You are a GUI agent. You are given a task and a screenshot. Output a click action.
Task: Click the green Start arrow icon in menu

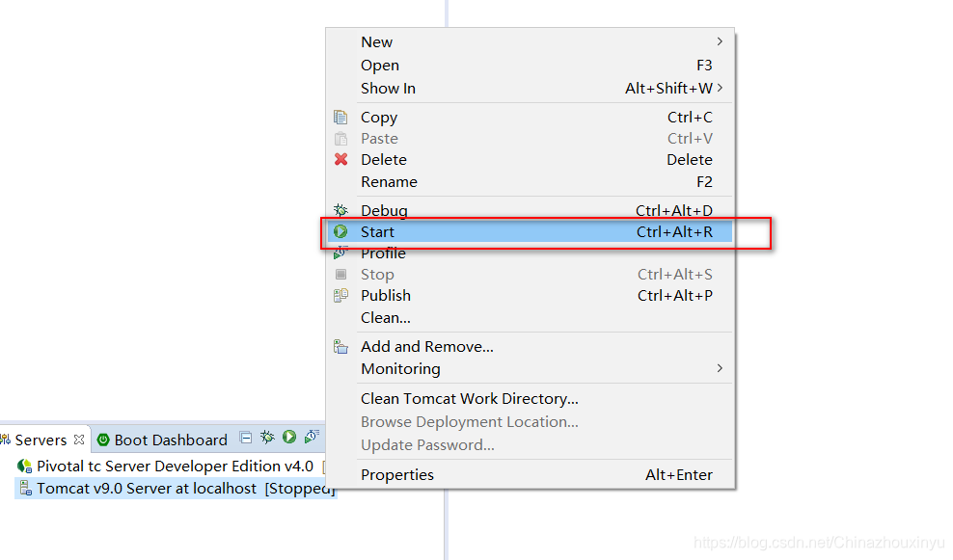[x=340, y=231]
